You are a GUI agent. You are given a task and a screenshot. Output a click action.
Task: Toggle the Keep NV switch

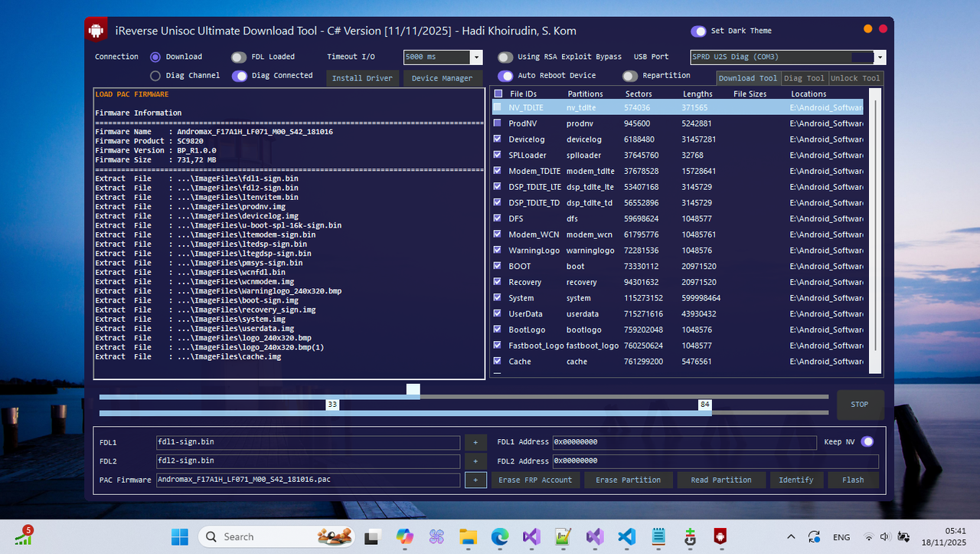(867, 441)
